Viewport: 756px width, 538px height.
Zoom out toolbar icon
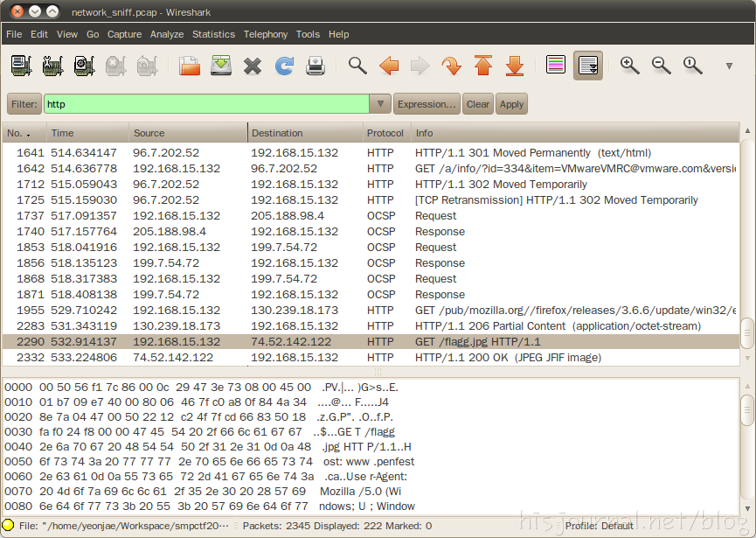pos(661,66)
